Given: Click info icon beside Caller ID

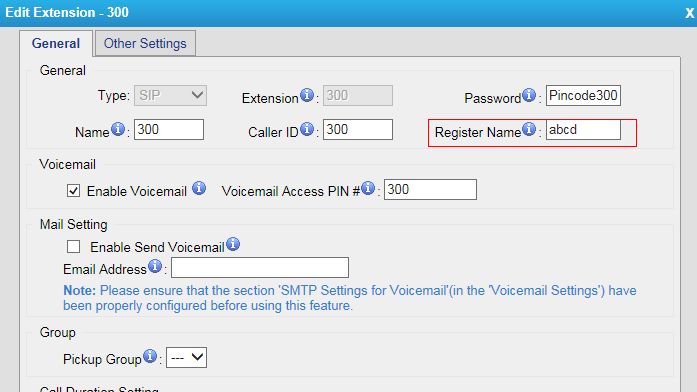Looking at the screenshot, I should pos(307,129).
